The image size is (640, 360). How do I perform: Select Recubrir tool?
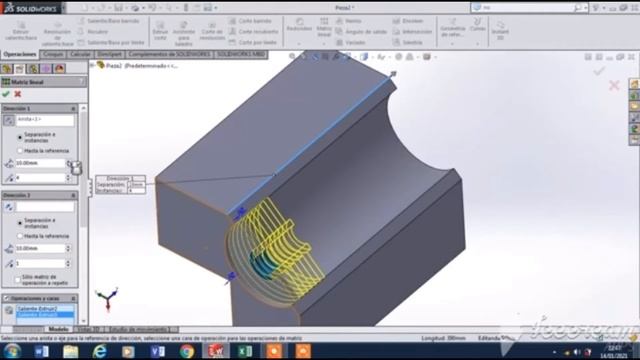tap(93, 31)
